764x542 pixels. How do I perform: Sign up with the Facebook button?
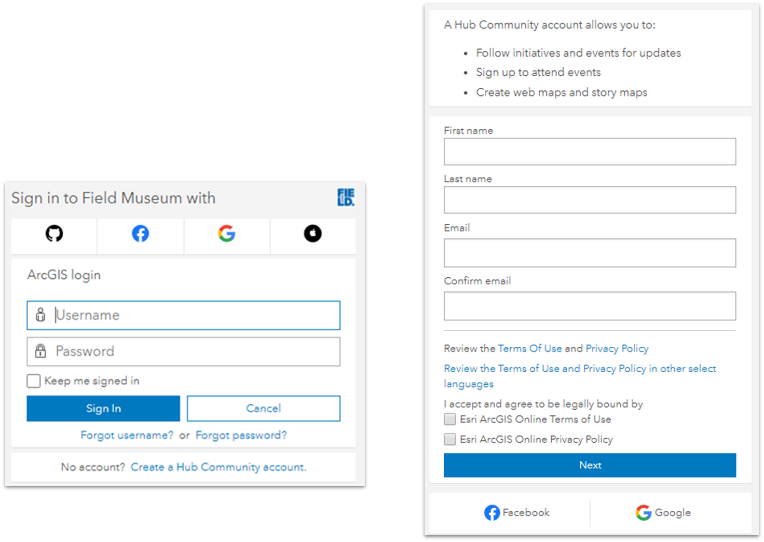click(517, 513)
